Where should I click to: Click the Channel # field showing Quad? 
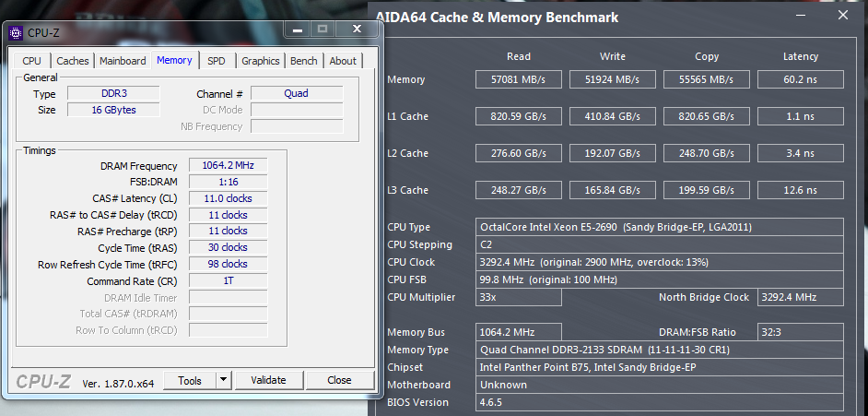click(x=297, y=93)
